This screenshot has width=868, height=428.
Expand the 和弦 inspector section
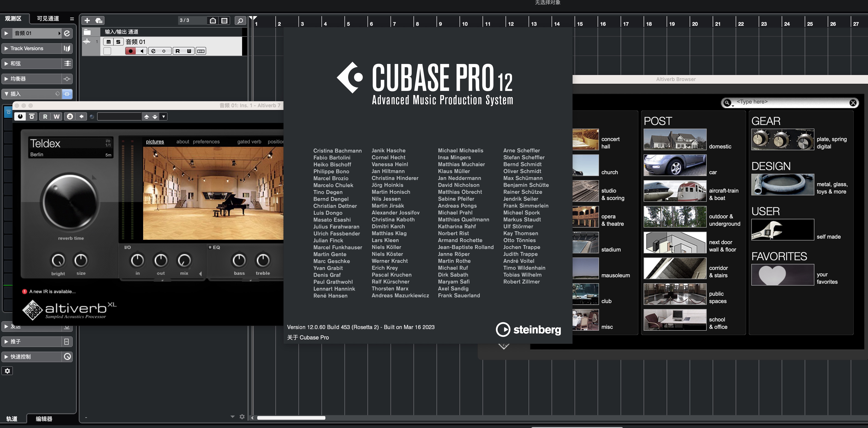pyautogui.click(x=6, y=63)
